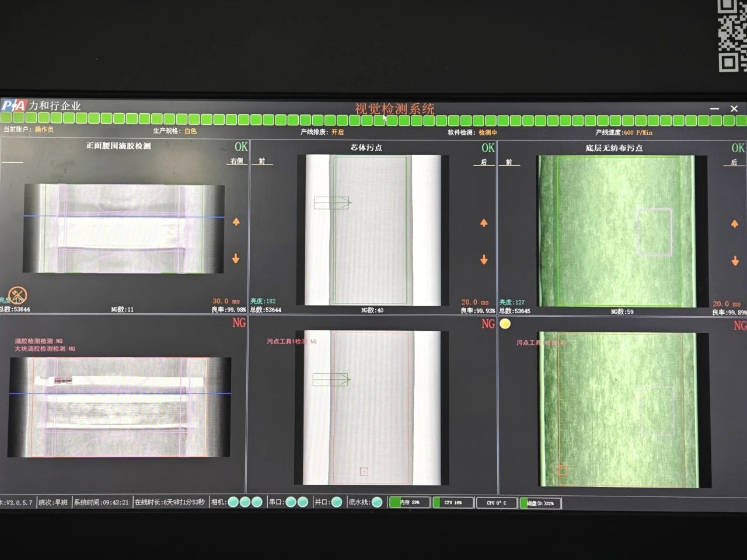
Task: Click the down arrow in the 底层无纺布污点 panel
Action: pos(735,261)
